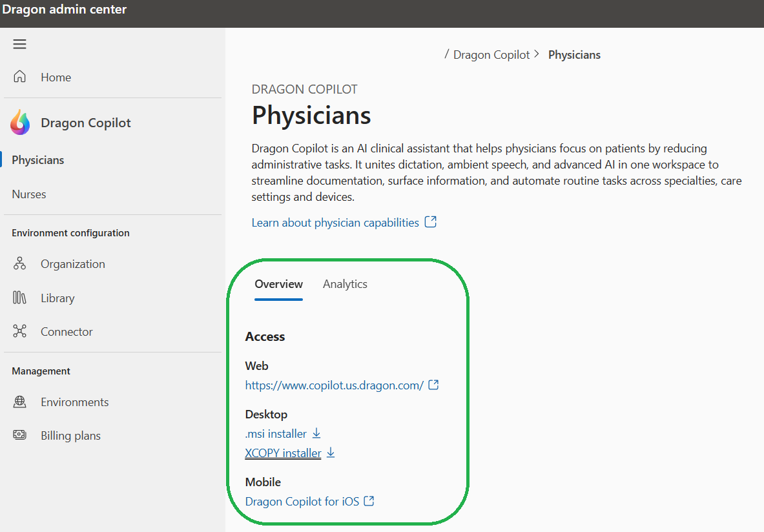Select Physicians in the left navigation

point(38,160)
